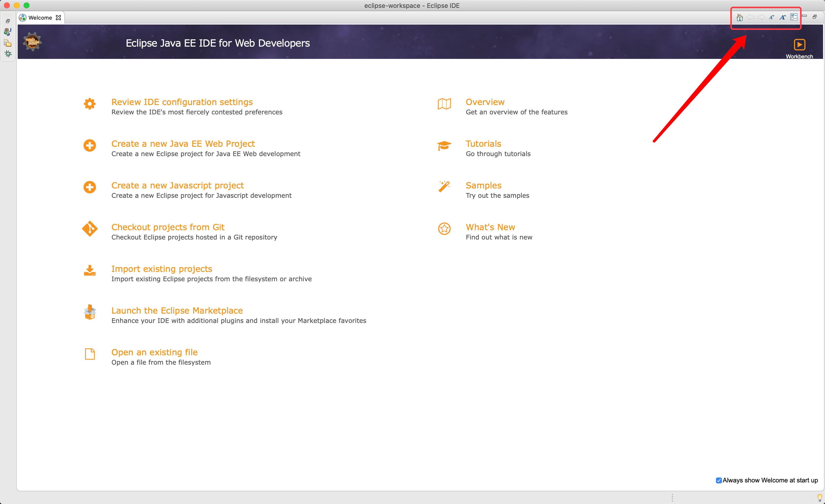
Task: Open Import existing projects link
Action: (x=162, y=269)
